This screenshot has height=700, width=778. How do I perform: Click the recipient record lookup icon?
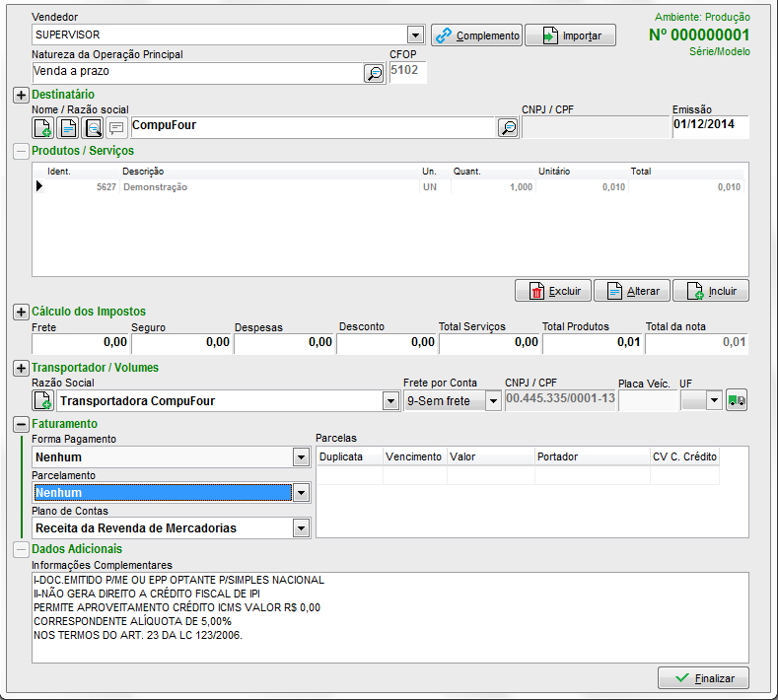point(93,127)
